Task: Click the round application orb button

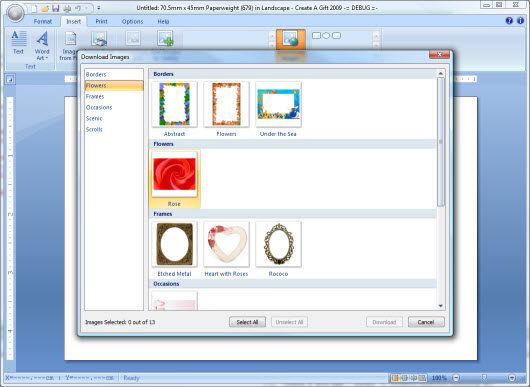Action: (x=15, y=13)
